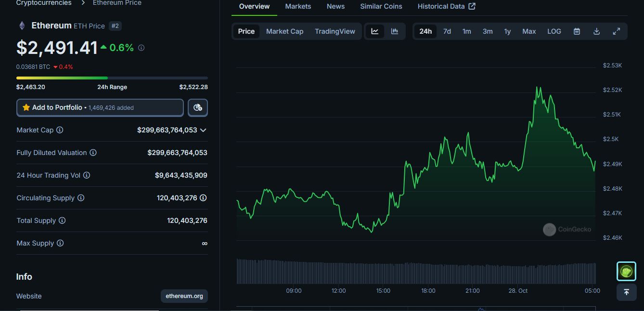The width and height of the screenshot is (644, 311).
Task: Switch to the Similar Coins tab
Action: coord(381,6)
